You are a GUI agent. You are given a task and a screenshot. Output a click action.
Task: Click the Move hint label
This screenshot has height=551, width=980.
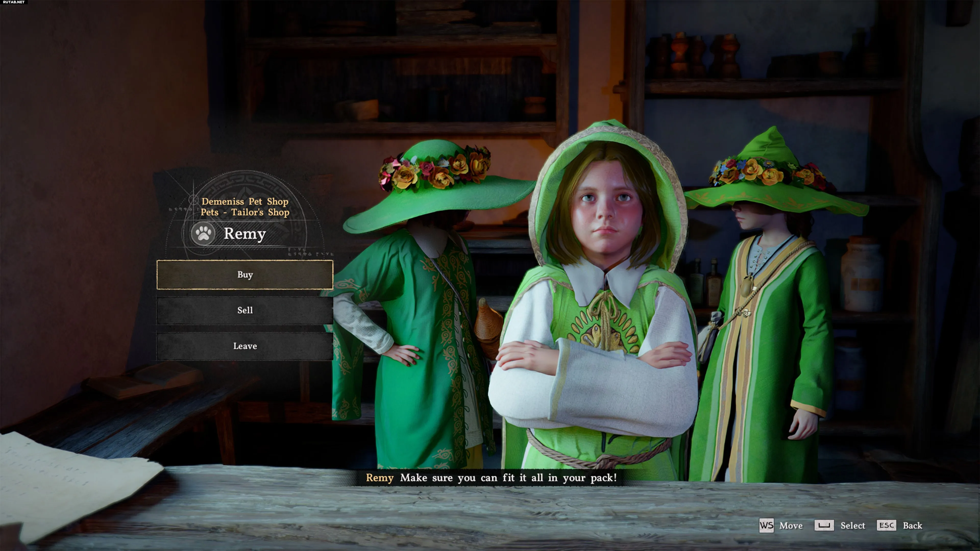click(791, 525)
